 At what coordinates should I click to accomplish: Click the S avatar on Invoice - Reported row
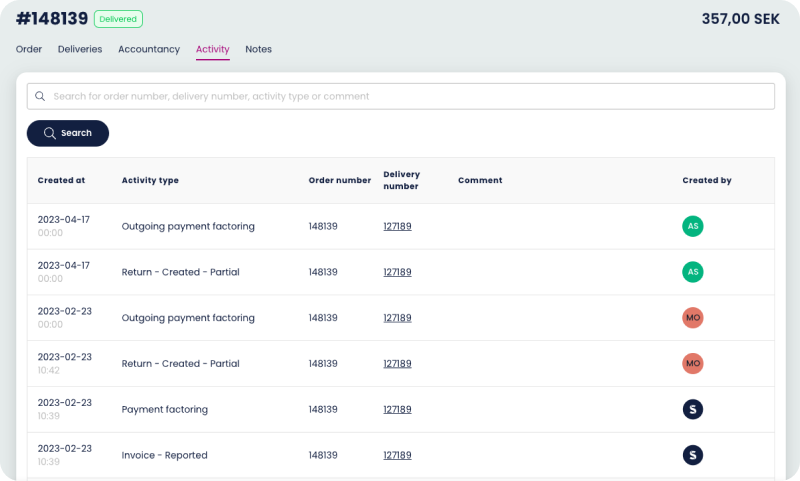[x=692, y=455]
